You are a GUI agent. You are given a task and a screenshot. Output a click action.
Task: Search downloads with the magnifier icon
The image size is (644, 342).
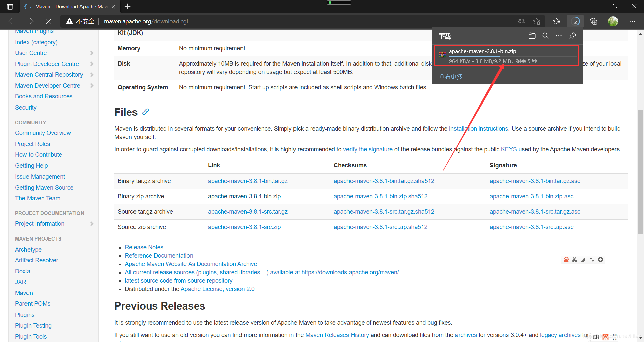546,36
